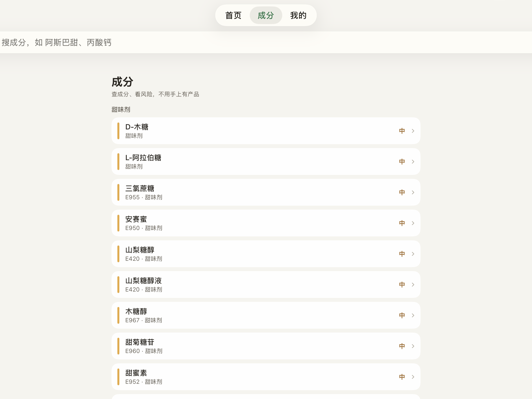Viewport: 532px width, 399px height.
Task: Click the E960 · 甜味剂 subtitle
Action: click(144, 351)
